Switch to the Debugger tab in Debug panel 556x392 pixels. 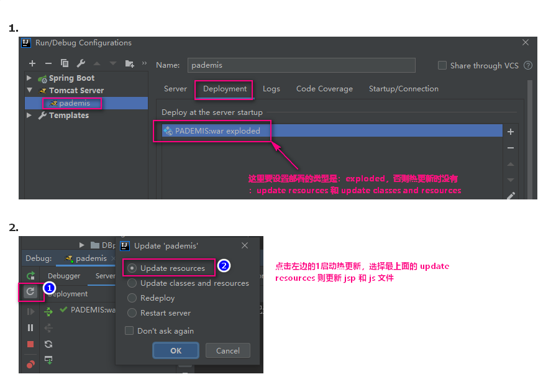click(x=64, y=276)
